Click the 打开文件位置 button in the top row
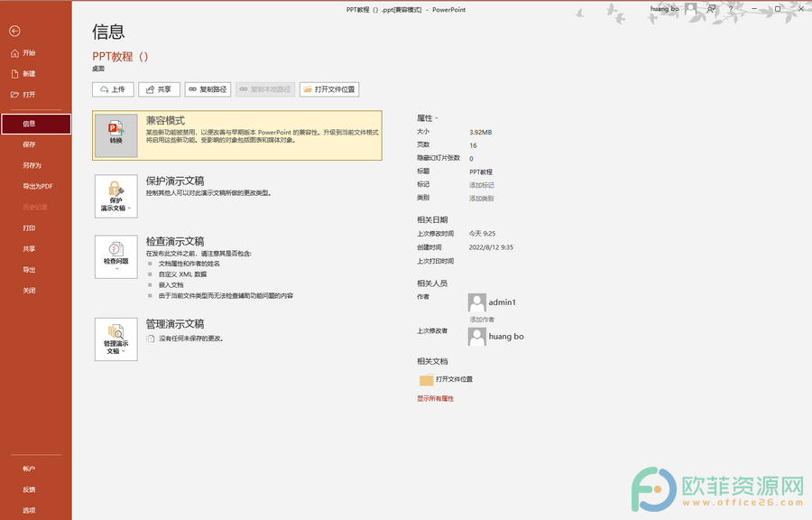 329,89
